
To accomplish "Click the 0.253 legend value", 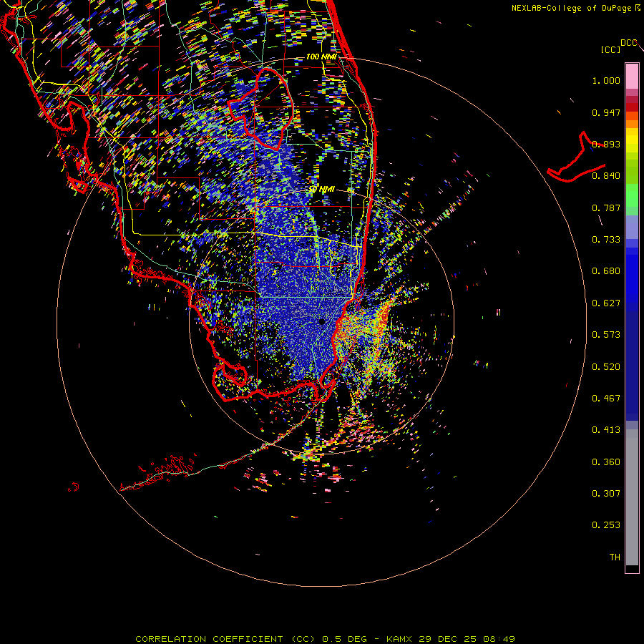I will tap(606, 525).
